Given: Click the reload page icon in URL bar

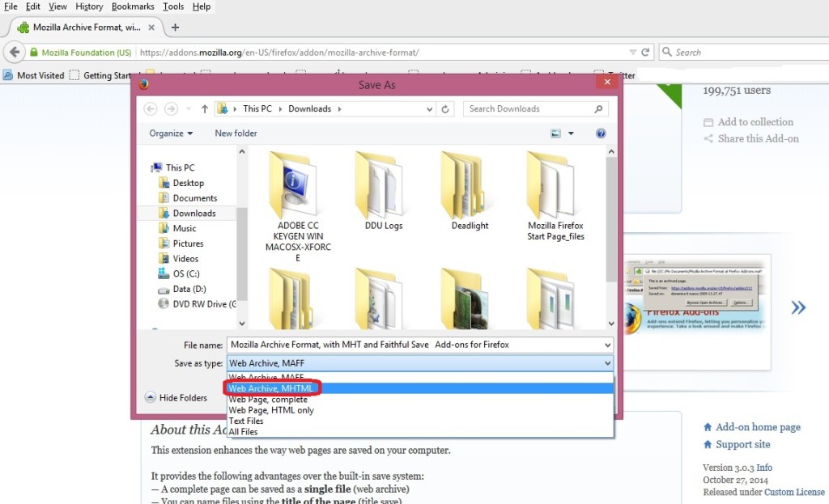Looking at the screenshot, I should (645, 52).
